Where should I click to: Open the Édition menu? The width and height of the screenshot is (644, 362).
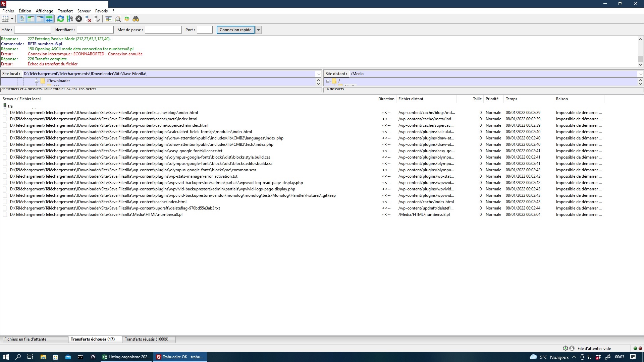(x=25, y=11)
